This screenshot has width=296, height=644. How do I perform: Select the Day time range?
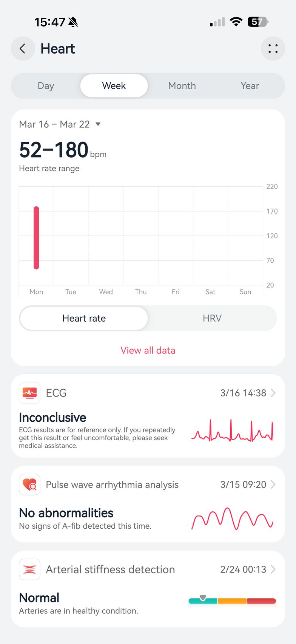(46, 86)
